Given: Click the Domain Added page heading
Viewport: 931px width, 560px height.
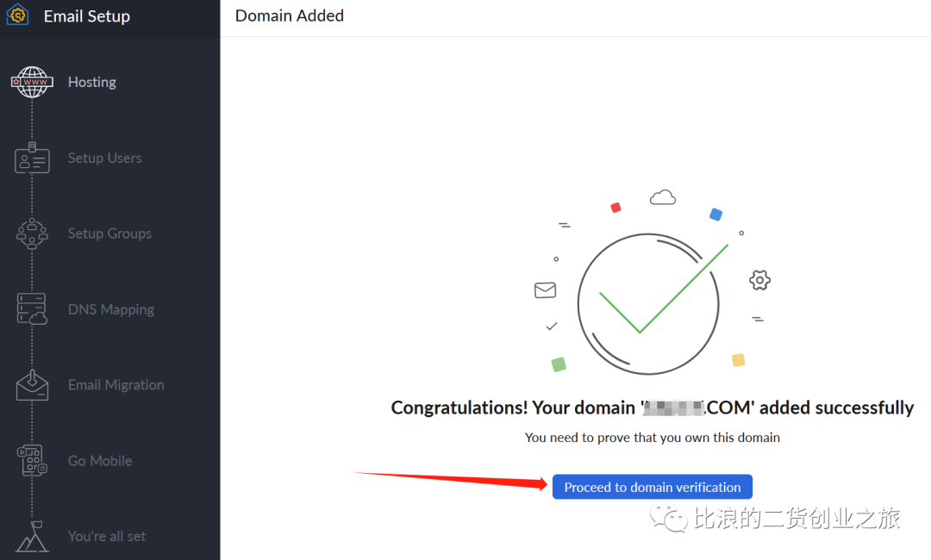Looking at the screenshot, I should pos(290,16).
